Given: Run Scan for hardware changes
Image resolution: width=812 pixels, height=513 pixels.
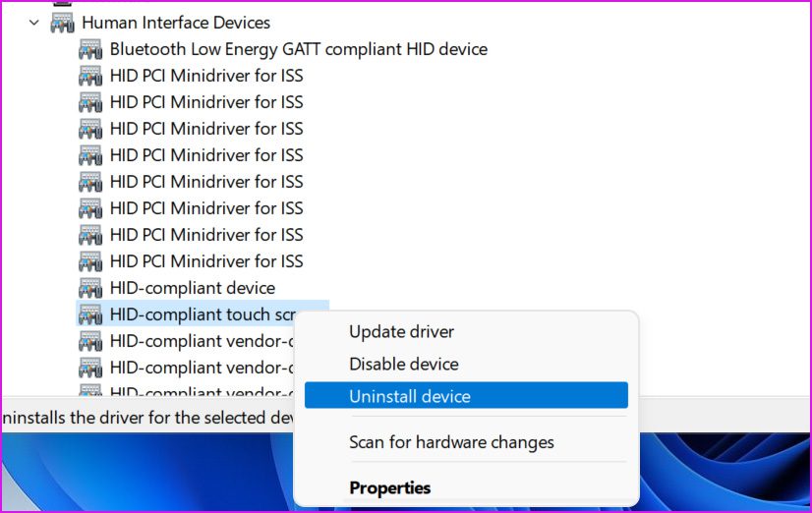Looking at the screenshot, I should pyautogui.click(x=451, y=442).
